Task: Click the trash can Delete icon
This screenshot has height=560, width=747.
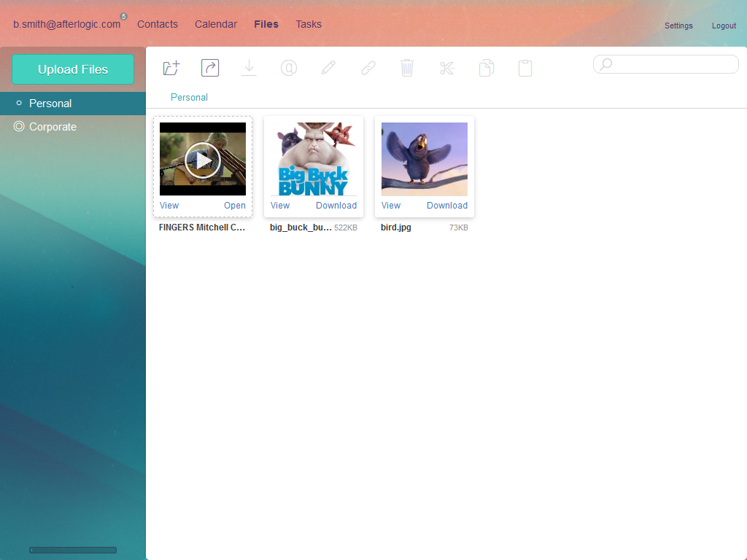Action: [x=407, y=68]
